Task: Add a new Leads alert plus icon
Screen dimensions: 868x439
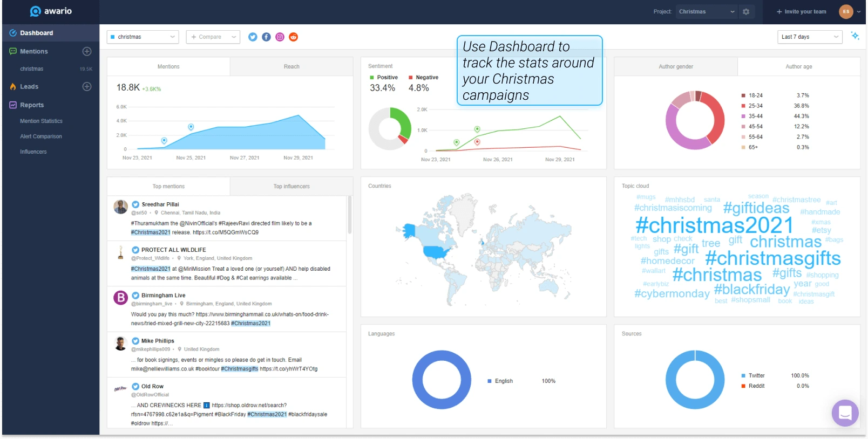Action: click(x=87, y=86)
